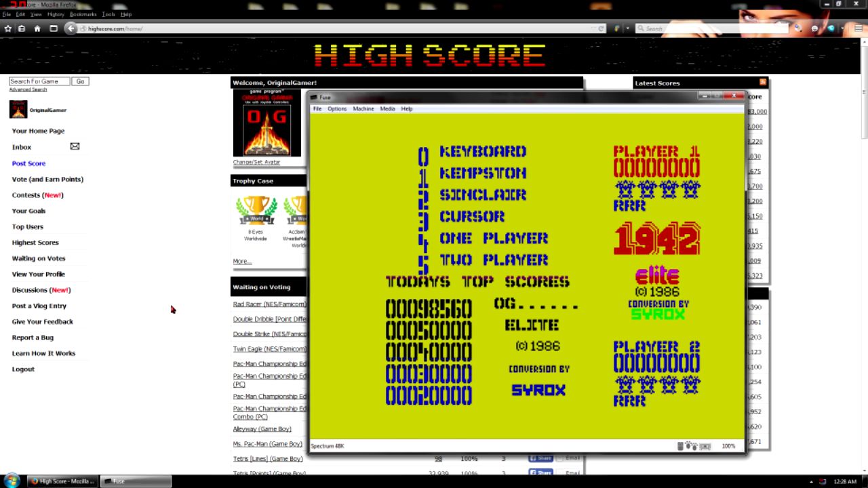Open Firefox Bookmarks menu
The height and width of the screenshot is (488, 868).
[83, 14]
